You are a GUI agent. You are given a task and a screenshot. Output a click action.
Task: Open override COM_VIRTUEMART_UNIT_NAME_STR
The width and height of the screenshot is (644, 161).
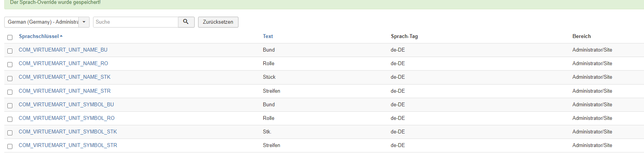click(x=64, y=91)
